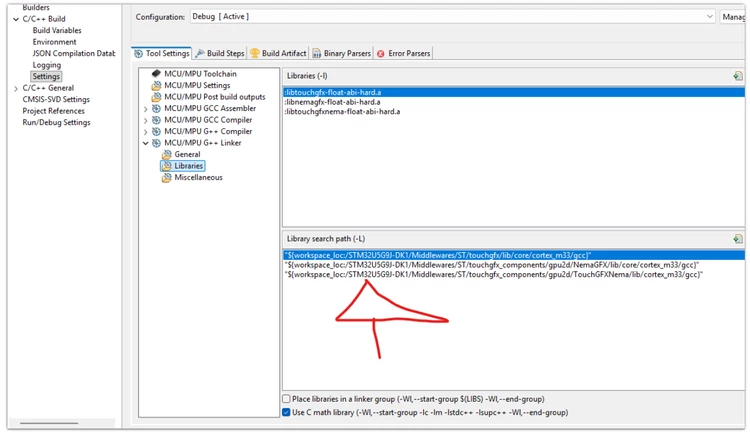Select MCU/MPU Toolchain in tool tree

pos(200,74)
